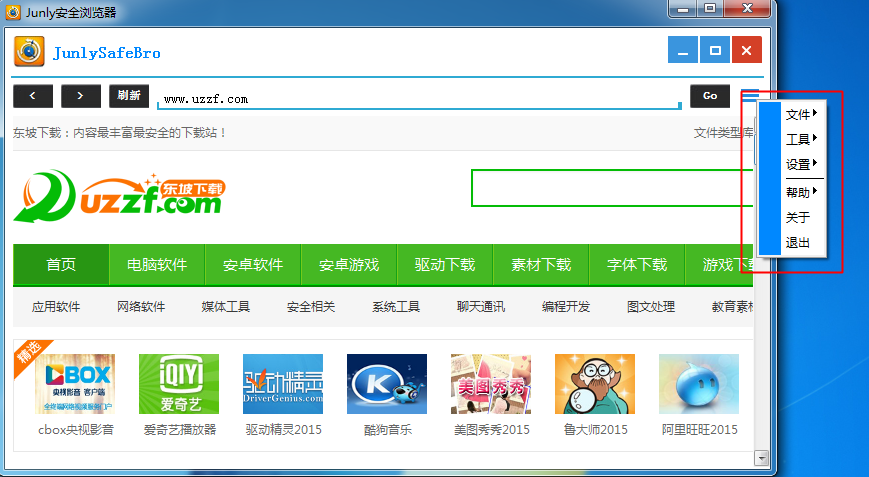Open the 安卓软件 navigation tab
The width and height of the screenshot is (869, 477).
(x=253, y=265)
